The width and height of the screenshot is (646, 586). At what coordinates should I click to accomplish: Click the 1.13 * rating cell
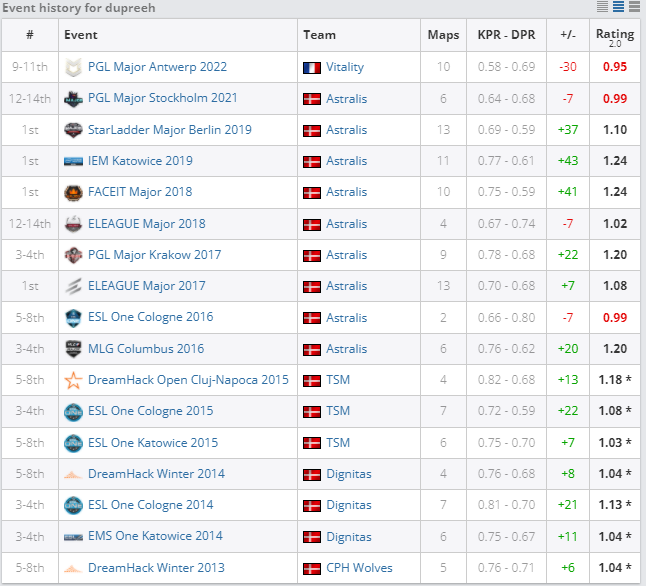pos(615,505)
